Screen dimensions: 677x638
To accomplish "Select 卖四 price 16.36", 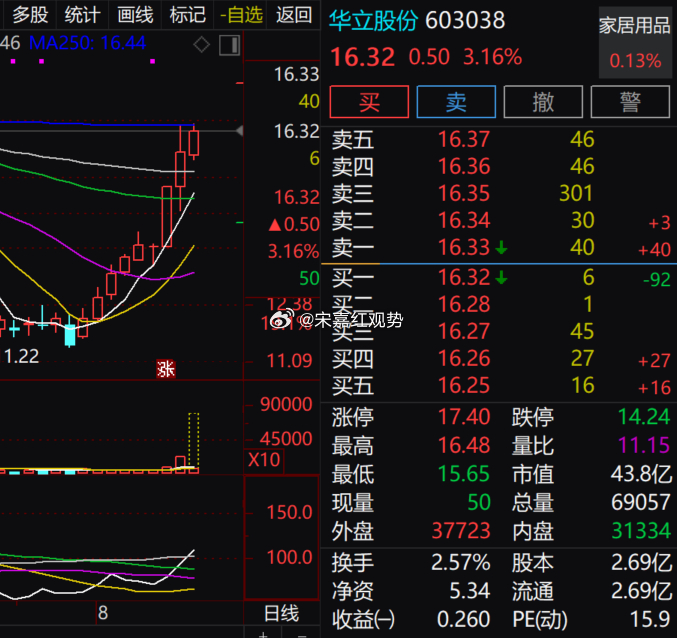I will pyautogui.click(x=464, y=167).
